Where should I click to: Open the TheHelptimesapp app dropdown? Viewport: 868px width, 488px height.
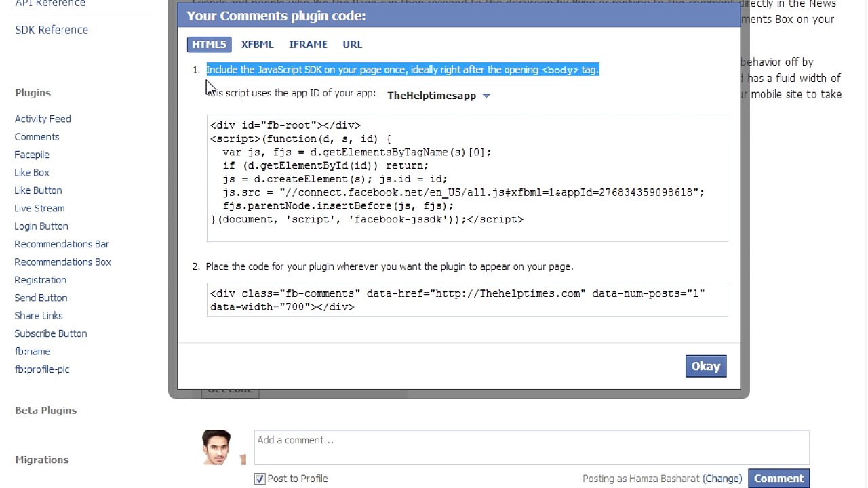(438, 96)
